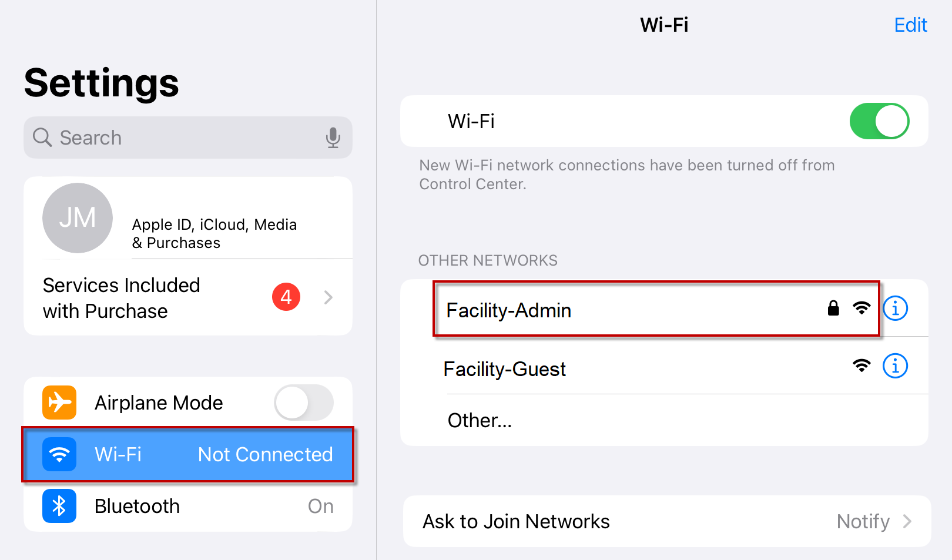Click the Edit button at top right

910,25
